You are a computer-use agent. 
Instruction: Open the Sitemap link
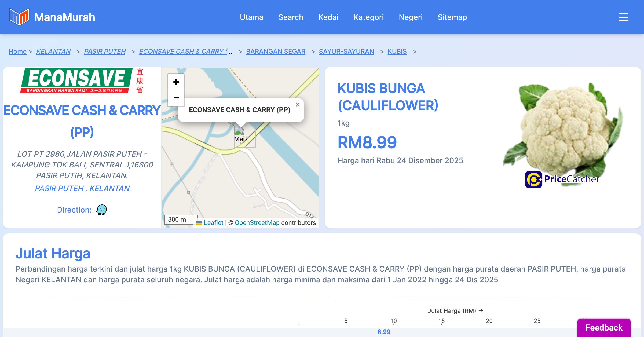click(452, 17)
